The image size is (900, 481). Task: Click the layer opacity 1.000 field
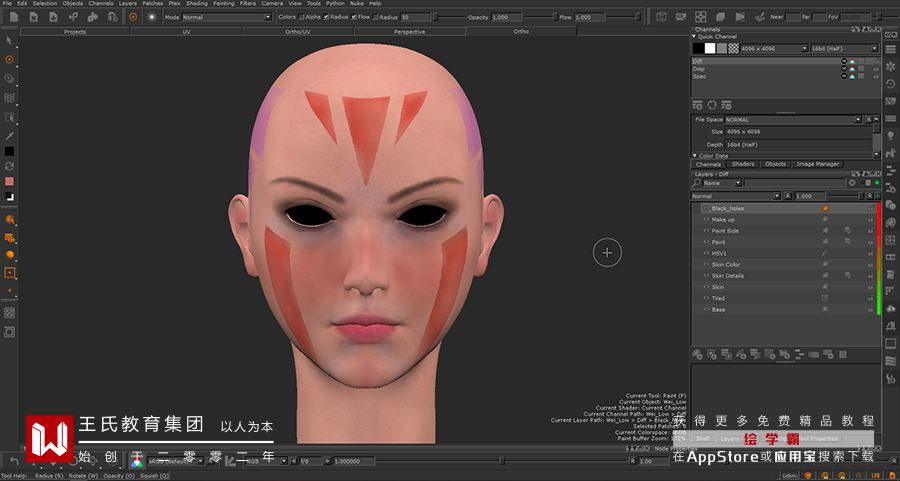tap(810, 196)
